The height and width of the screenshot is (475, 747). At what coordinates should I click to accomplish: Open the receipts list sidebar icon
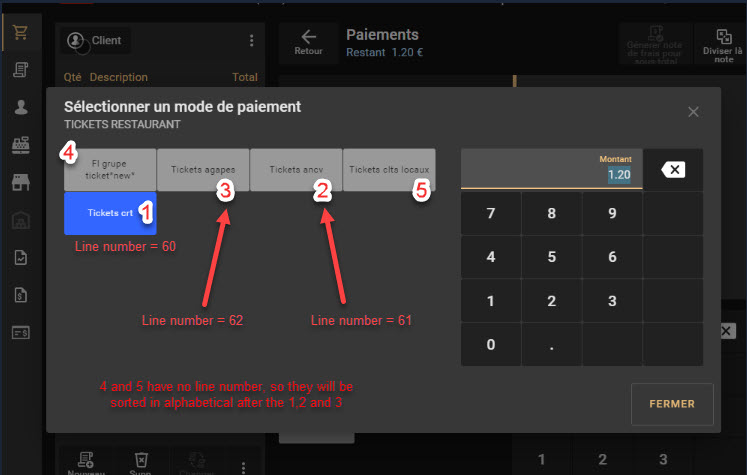(x=20, y=70)
